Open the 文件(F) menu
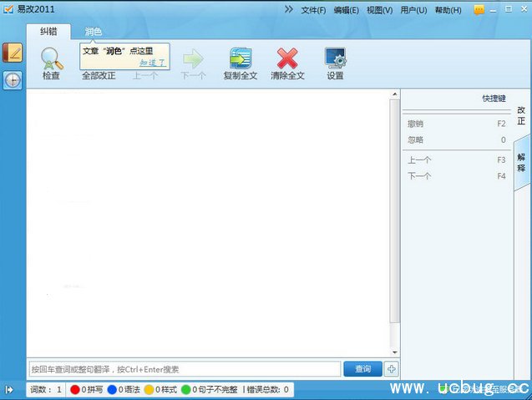The height and width of the screenshot is (400, 532). [313, 10]
